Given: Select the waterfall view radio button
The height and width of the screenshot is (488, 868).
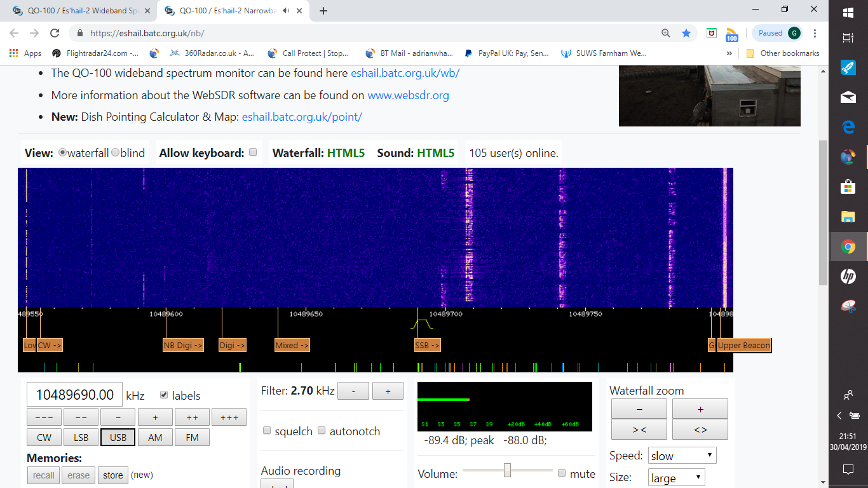Looking at the screenshot, I should tap(62, 152).
